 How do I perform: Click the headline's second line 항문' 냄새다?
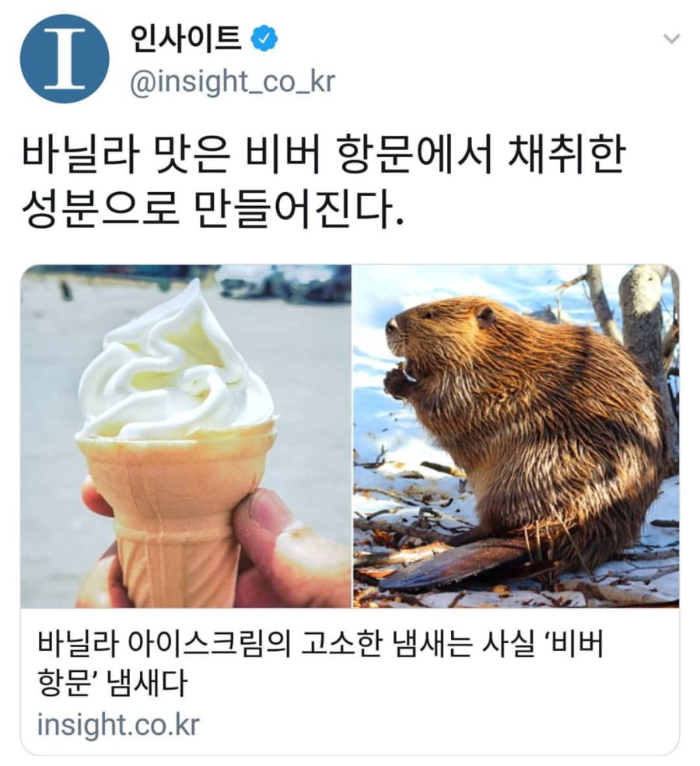pyautogui.click(x=112, y=684)
